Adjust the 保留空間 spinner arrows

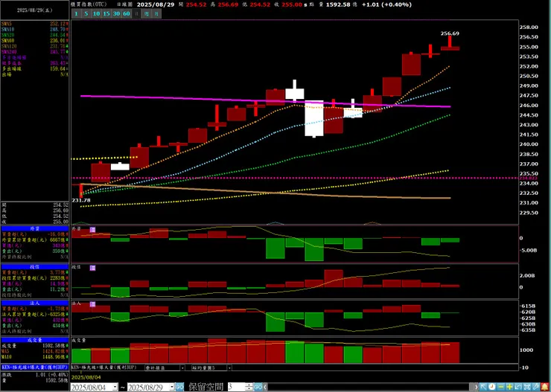[249, 387]
